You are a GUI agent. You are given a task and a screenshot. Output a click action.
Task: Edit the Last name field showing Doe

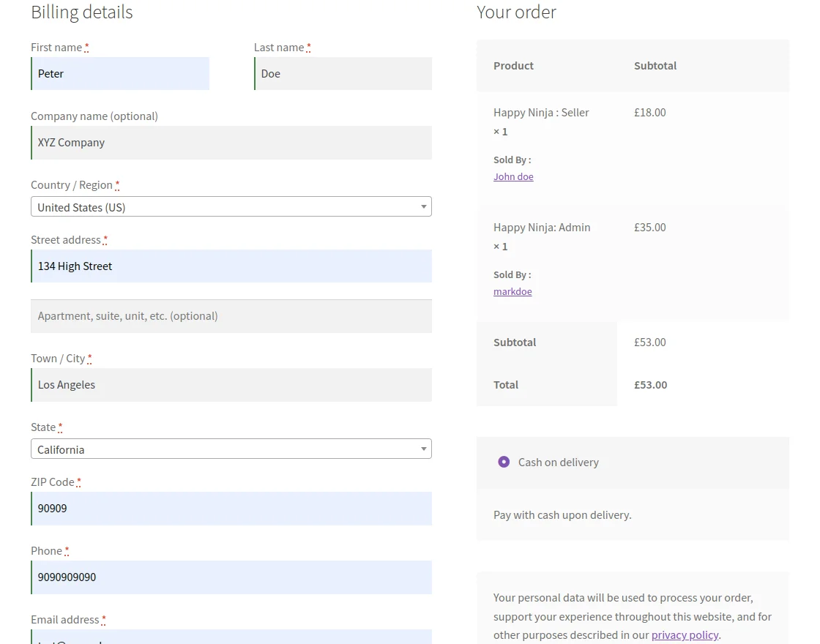coord(342,73)
